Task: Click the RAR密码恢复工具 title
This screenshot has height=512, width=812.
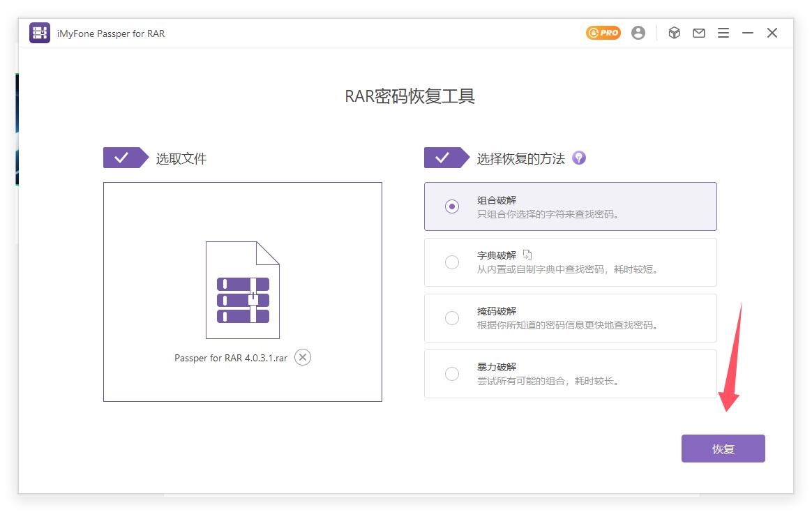Action: (x=409, y=96)
